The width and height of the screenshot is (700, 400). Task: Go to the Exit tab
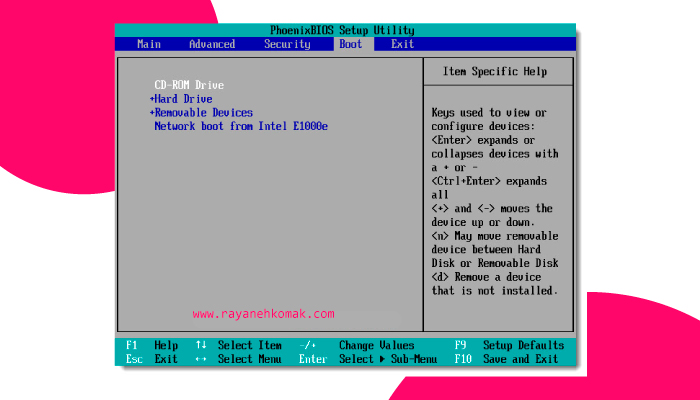pos(403,44)
